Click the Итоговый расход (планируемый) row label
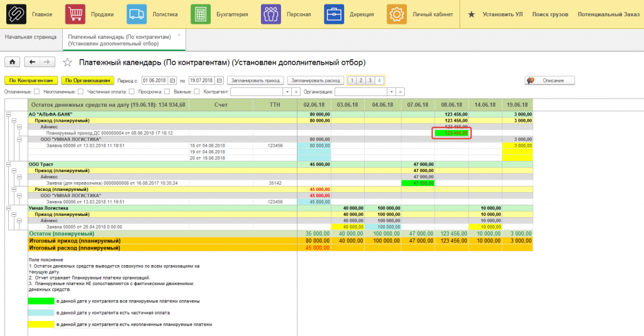Screen dimensions: 644x336 pyautogui.click(x=74, y=248)
